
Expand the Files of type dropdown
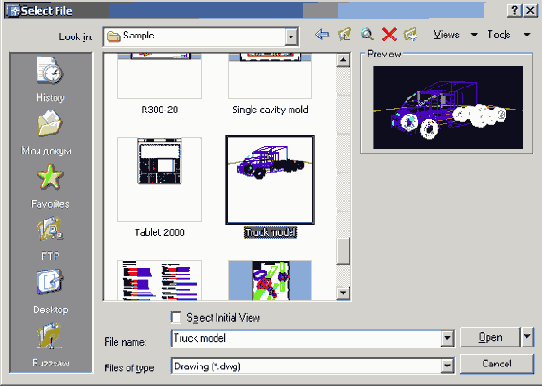(447, 366)
